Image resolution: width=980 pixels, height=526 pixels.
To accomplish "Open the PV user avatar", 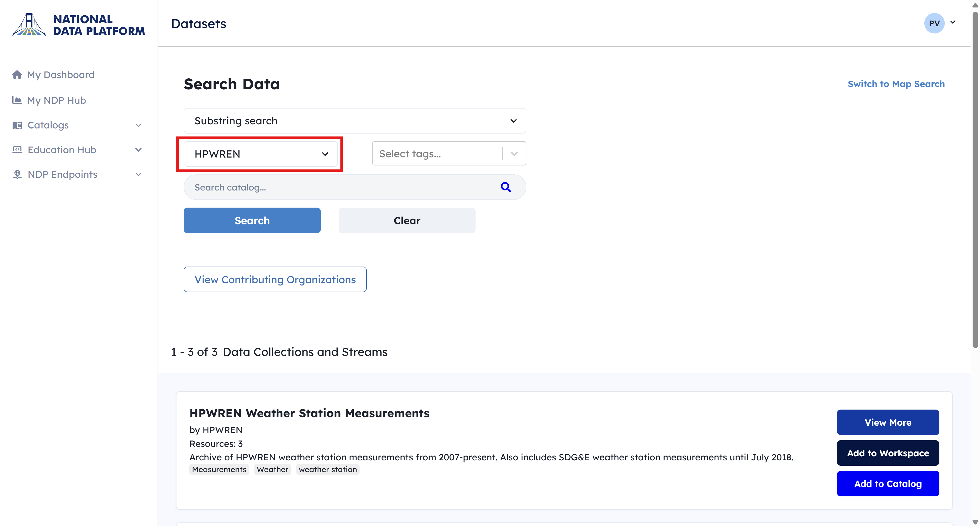I will pyautogui.click(x=934, y=23).
